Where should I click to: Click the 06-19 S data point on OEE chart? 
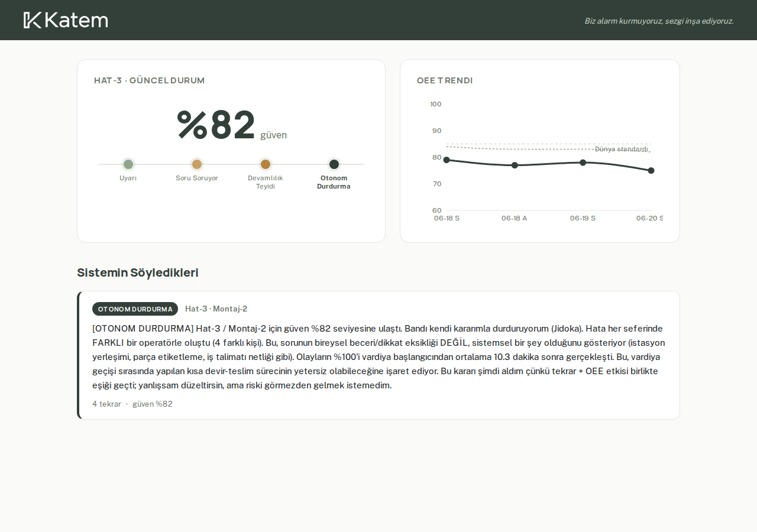tap(583, 163)
